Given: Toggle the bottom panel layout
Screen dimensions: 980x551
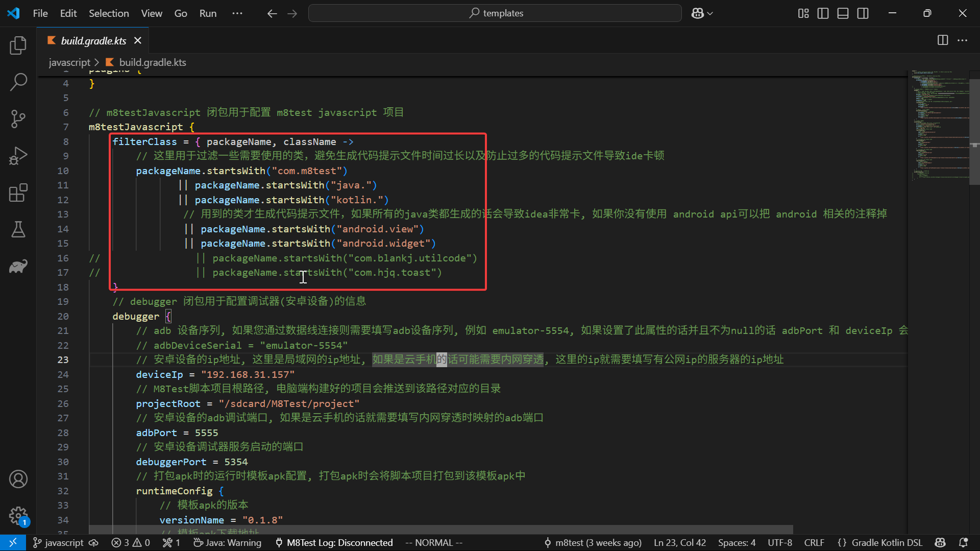Looking at the screenshot, I should point(843,13).
